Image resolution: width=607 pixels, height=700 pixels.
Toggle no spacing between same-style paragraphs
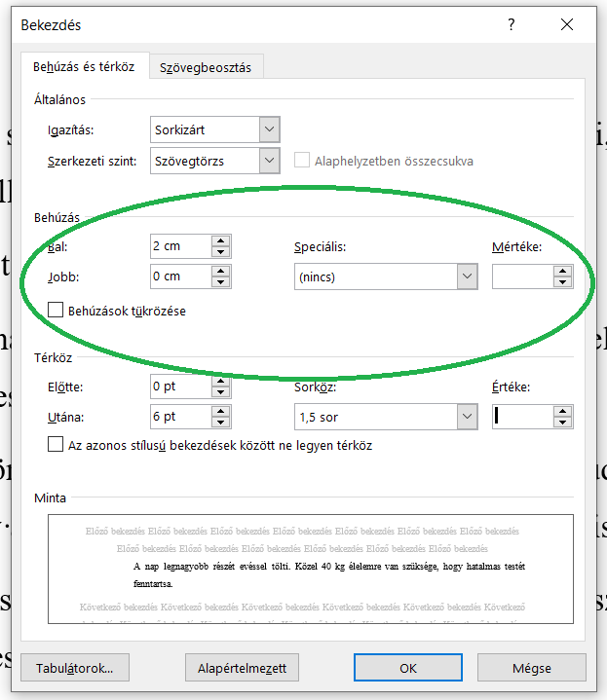click(x=57, y=445)
